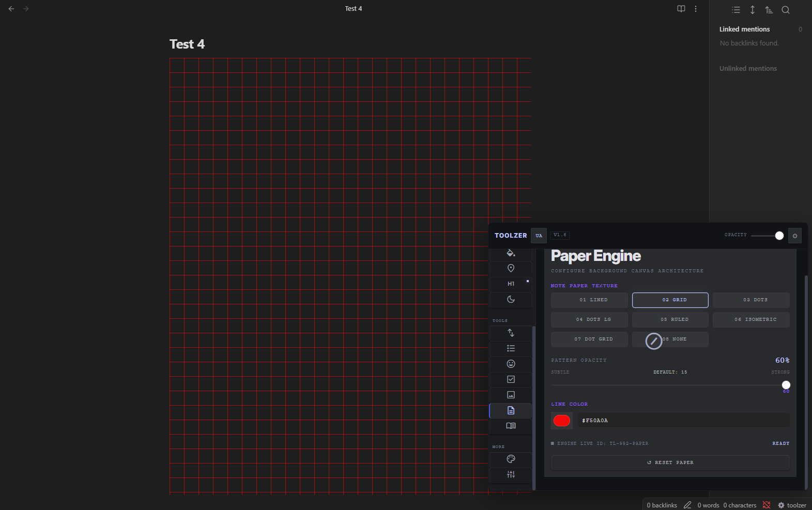Open the smiley emoji tool in Toolzer
Image resolution: width=812 pixels, height=510 pixels.
tap(511, 364)
